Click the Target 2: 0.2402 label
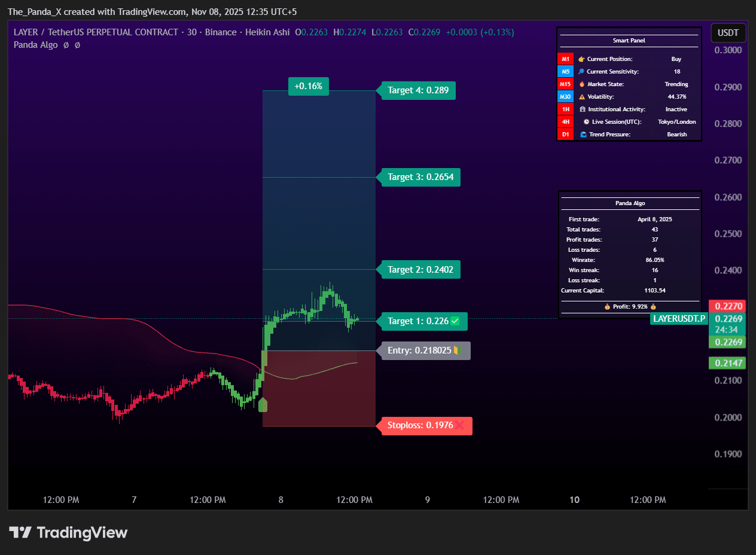Screen dimensions: 756x555 click(x=419, y=270)
